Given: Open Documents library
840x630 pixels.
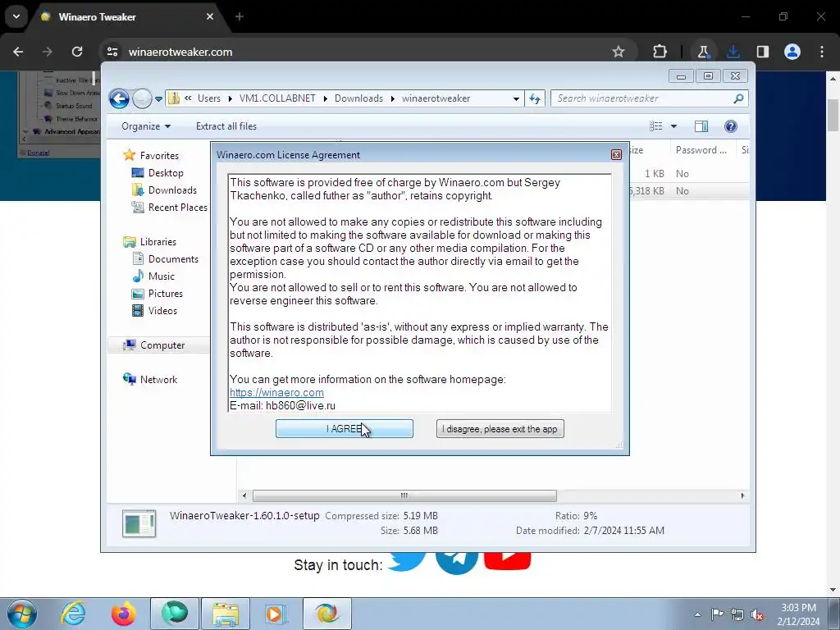Looking at the screenshot, I should pos(173,258).
